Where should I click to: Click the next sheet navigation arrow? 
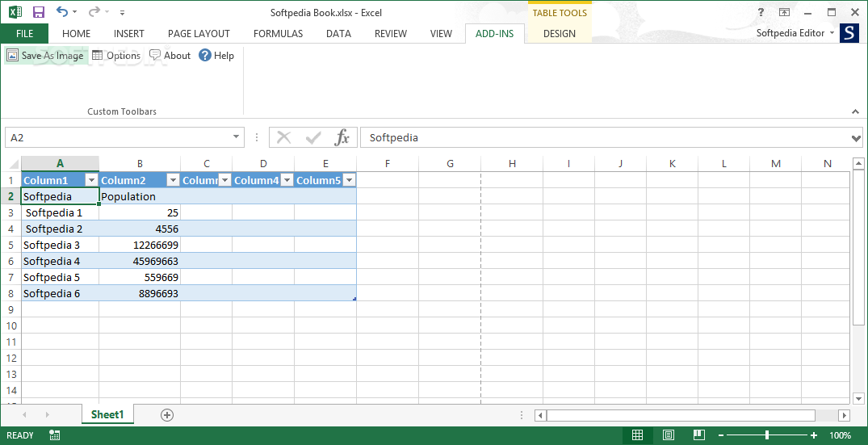pos(48,414)
